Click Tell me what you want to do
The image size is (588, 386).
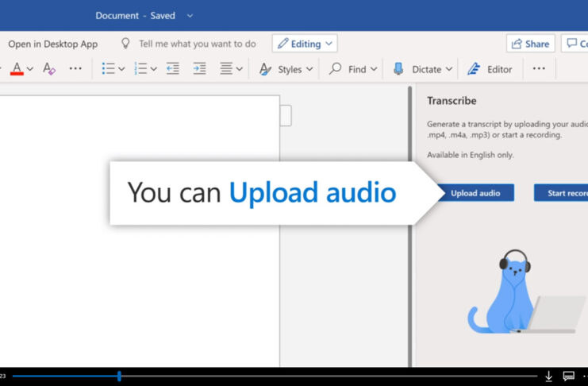[x=198, y=44]
